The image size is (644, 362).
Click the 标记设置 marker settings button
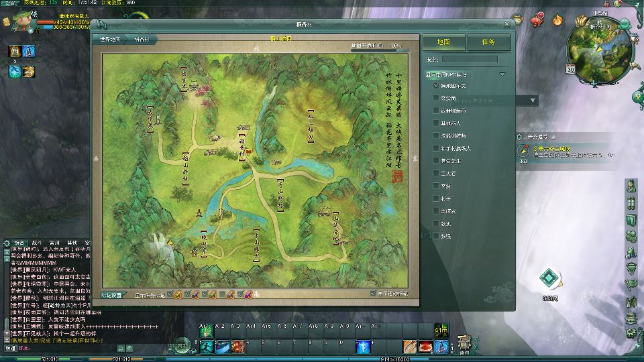111,295
